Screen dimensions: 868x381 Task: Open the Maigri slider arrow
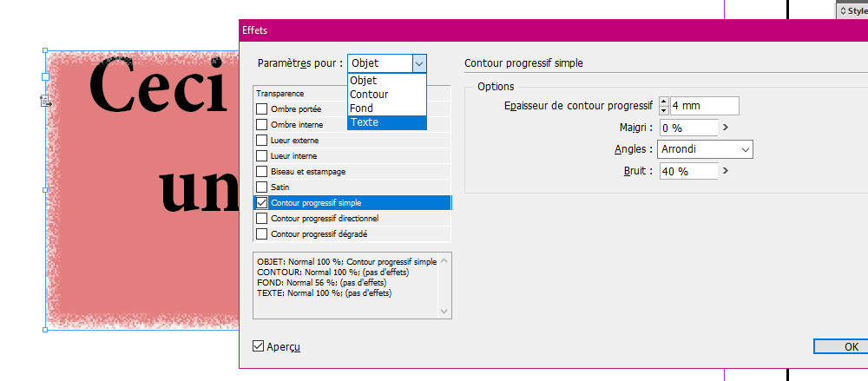[726, 128]
